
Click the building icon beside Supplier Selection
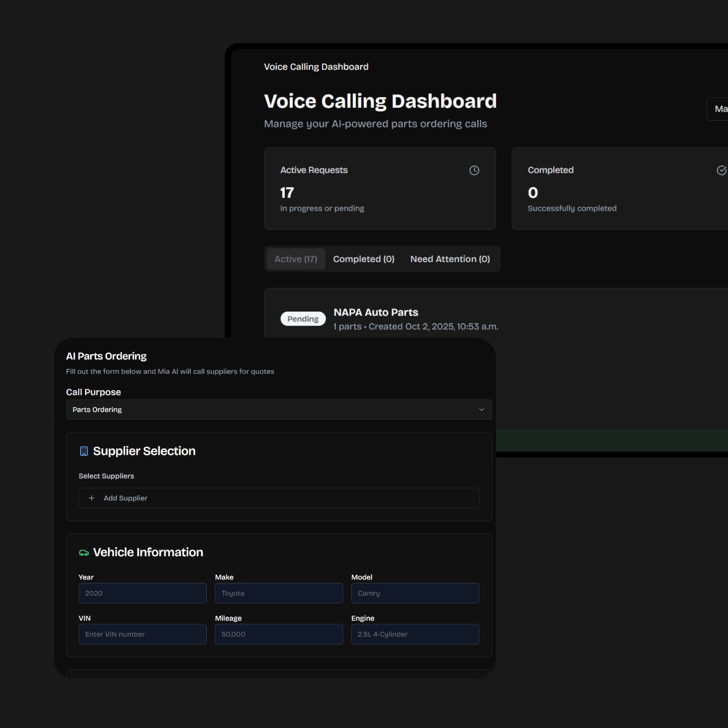click(x=84, y=451)
